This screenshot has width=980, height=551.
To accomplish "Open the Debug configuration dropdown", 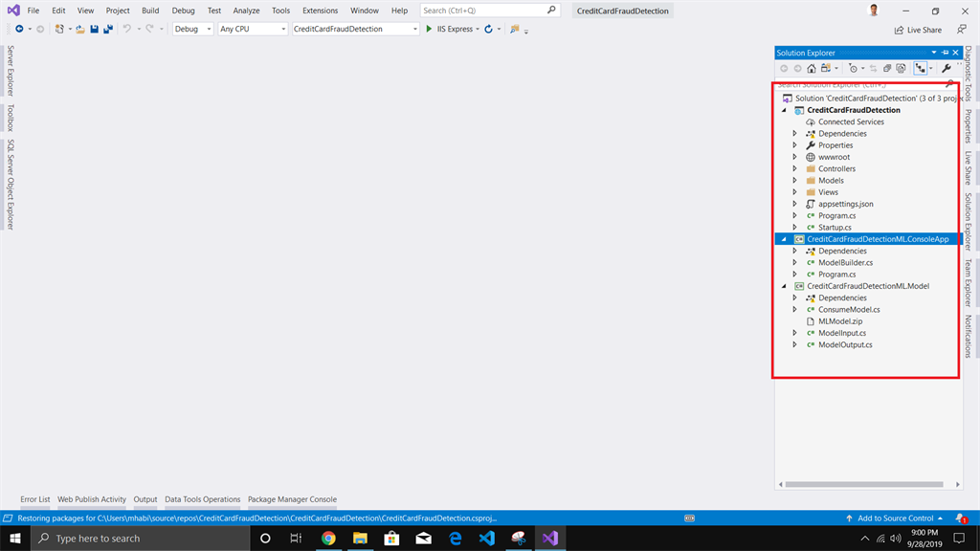I will [x=192, y=29].
